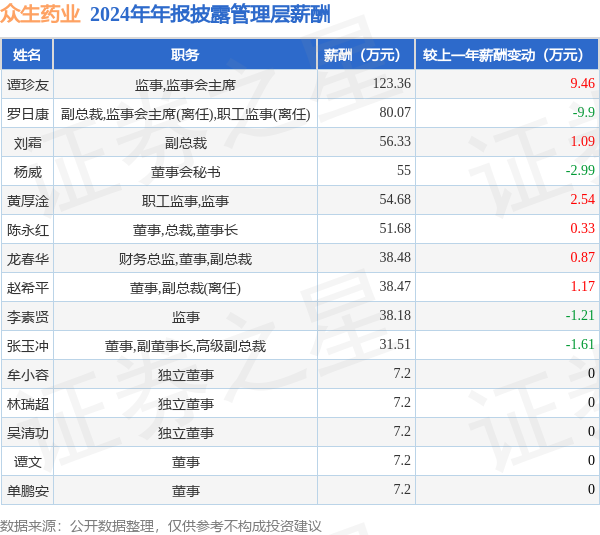Image resolution: width=600 pixels, height=535 pixels.
Task: Click the salary value 38.48
Action: click(395, 258)
